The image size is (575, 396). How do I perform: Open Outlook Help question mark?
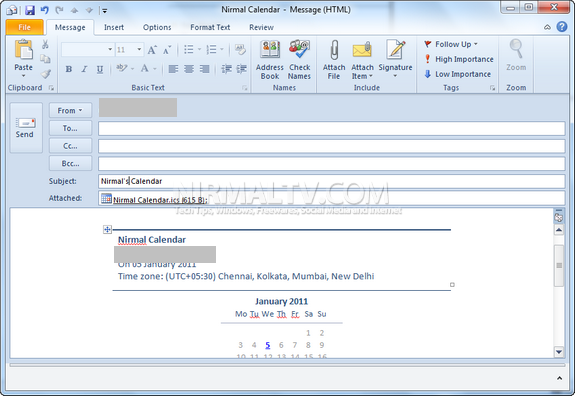point(562,27)
